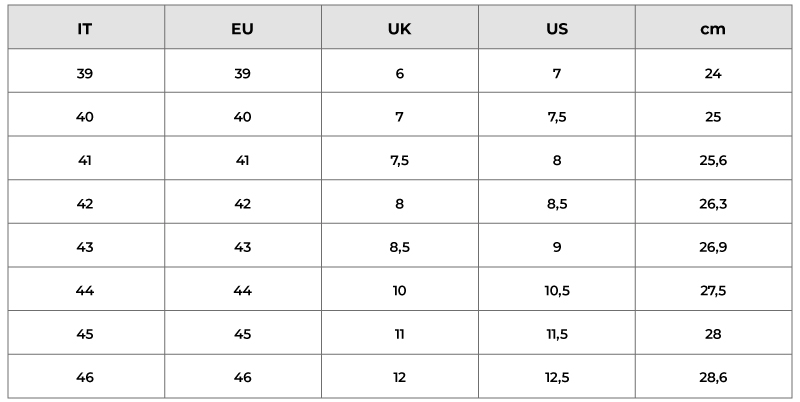Select the US column header
Image resolution: width=800 pixels, height=402 pixels.
click(557, 27)
